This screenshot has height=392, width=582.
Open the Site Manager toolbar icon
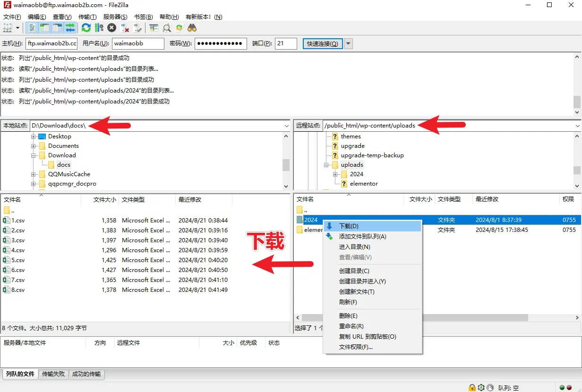tap(7, 28)
